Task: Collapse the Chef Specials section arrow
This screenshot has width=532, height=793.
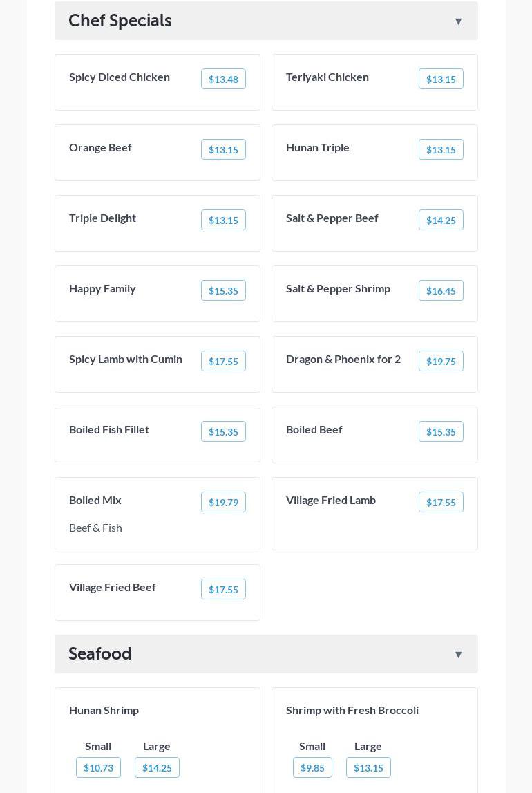Action: pyautogui.click(x=458, y=21)
